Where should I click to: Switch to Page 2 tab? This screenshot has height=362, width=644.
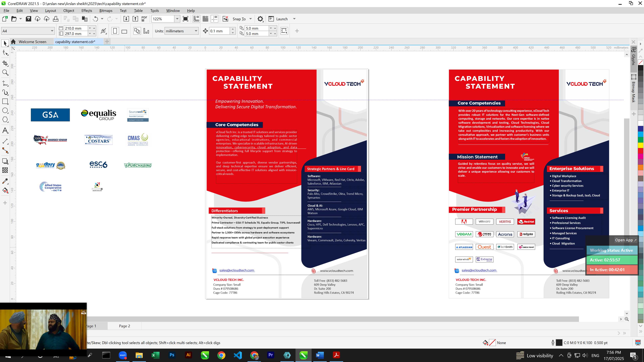[x=124, y=326]
